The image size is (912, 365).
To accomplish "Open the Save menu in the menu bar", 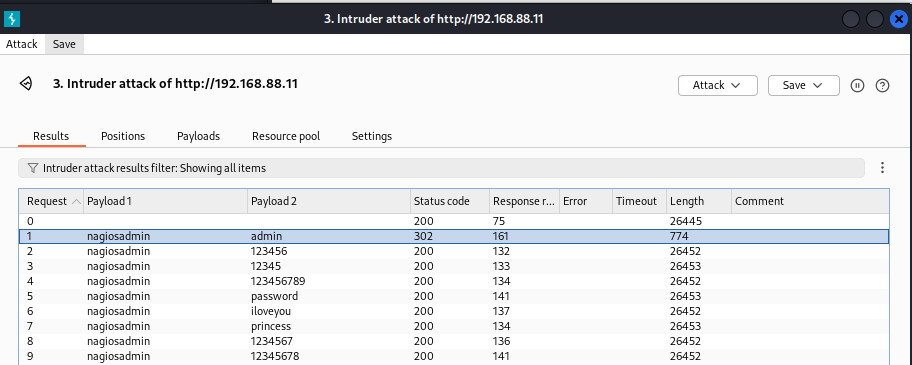I will click(64, 44).
